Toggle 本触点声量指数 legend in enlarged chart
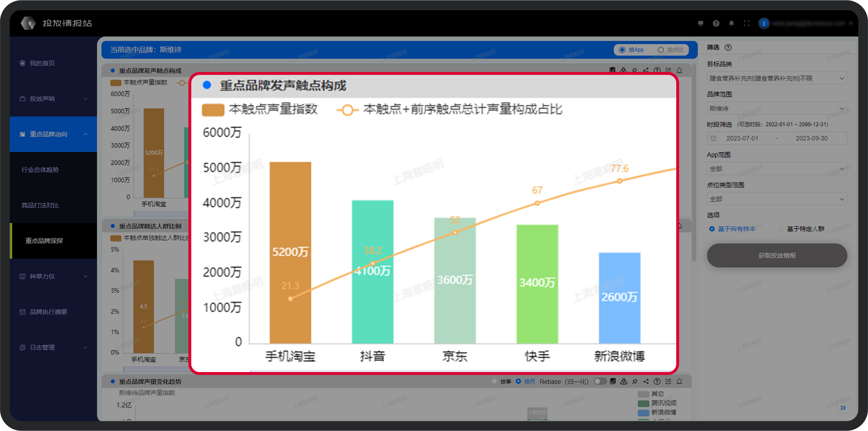 [x=260, y=109]
